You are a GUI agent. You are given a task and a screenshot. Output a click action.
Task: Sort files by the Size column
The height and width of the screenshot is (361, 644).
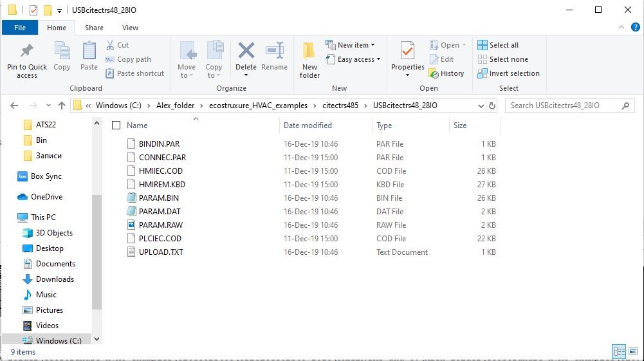coord(459,125)
